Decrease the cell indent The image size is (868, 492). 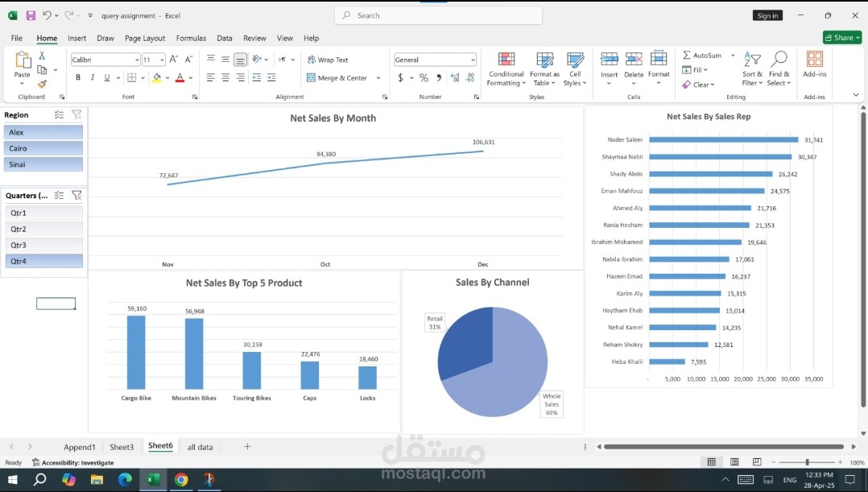click(256, 78)
